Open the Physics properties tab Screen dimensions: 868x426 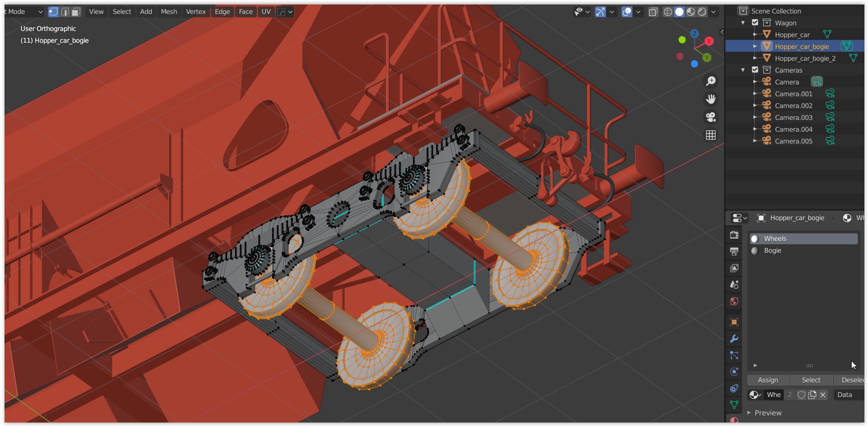point(734,372)
